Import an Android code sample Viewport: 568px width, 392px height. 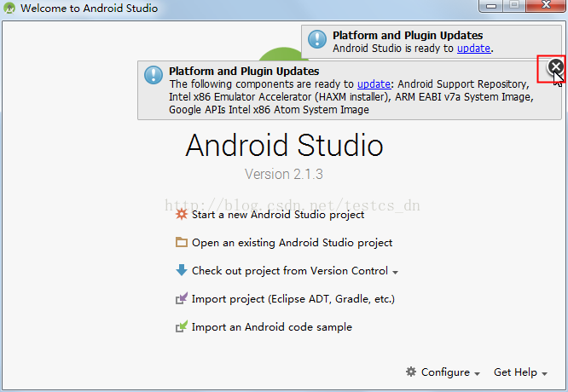tap(272, 327)
